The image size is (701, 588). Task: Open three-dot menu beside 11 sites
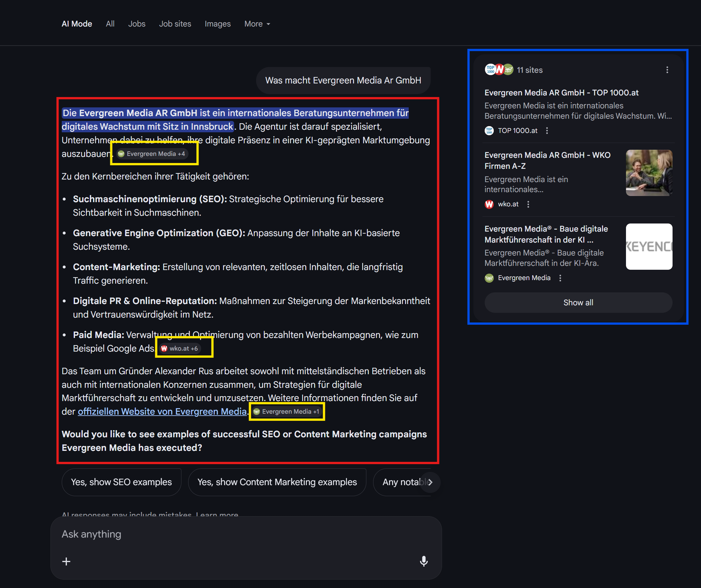[667, 70]
